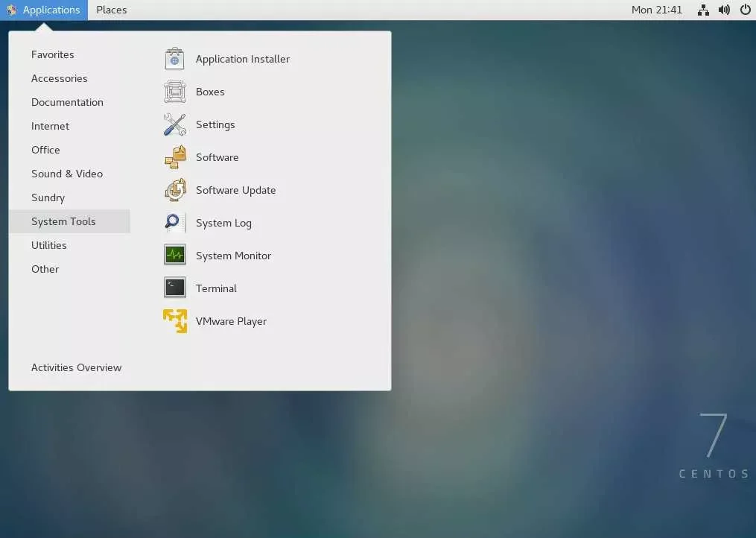Select the Internet category
756x538 pixels.
coord(50,126)
